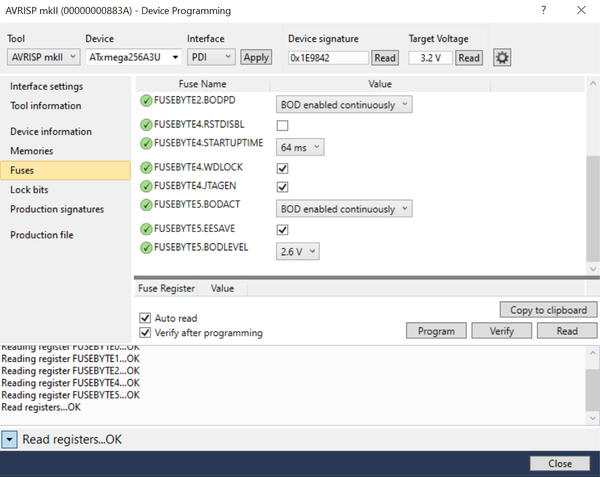This screenshot has height=477, width=600.
Task: Click FUSEBYTE4.JTAGEN fuse name text
Action: pyautogui.click(x=195, y=186)
